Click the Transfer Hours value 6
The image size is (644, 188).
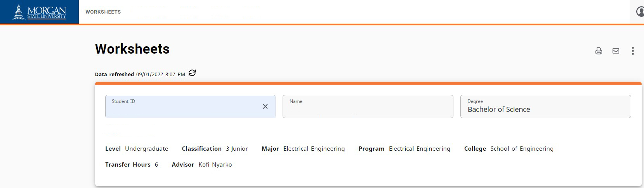(156, 165)
